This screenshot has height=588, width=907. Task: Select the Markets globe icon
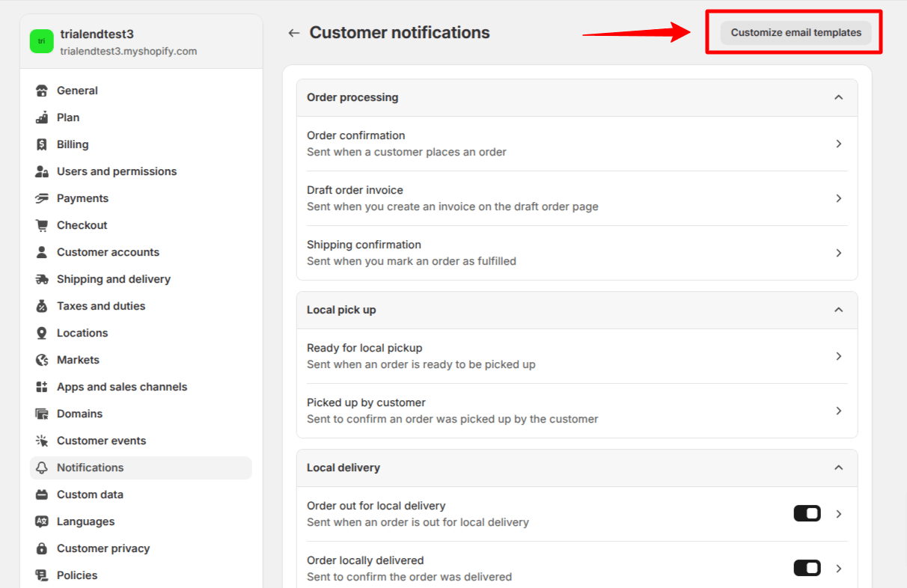(43, 359)
